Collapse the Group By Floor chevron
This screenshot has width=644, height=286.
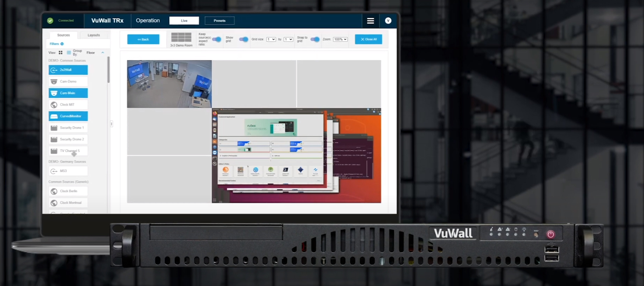pyautogui.click(x=103, y=53)
